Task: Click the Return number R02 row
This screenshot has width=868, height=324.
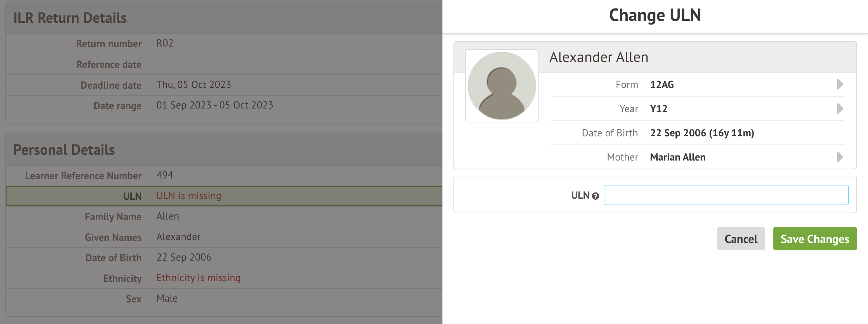Action: coord(224,44)
